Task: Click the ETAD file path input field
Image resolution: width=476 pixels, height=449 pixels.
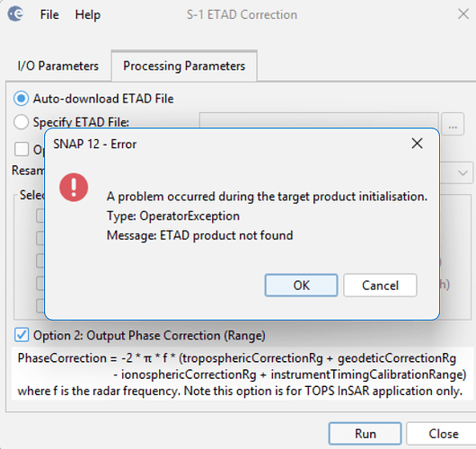Action: click(x=319, y=120)
